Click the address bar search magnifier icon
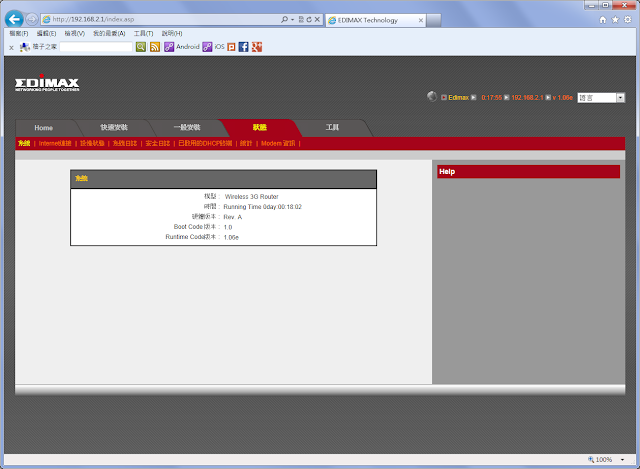This screenshot has width=640, height=469. [x=284, y=19]
